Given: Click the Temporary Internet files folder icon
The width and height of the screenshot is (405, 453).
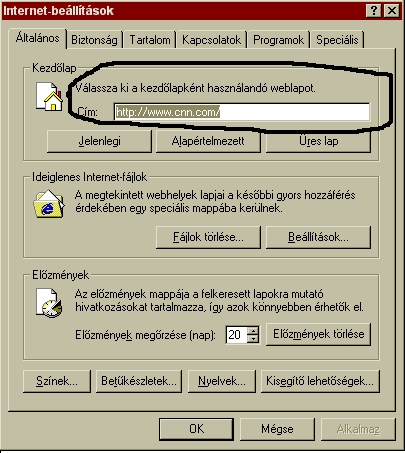Looking at the screenshot, I should pos(49,204).
